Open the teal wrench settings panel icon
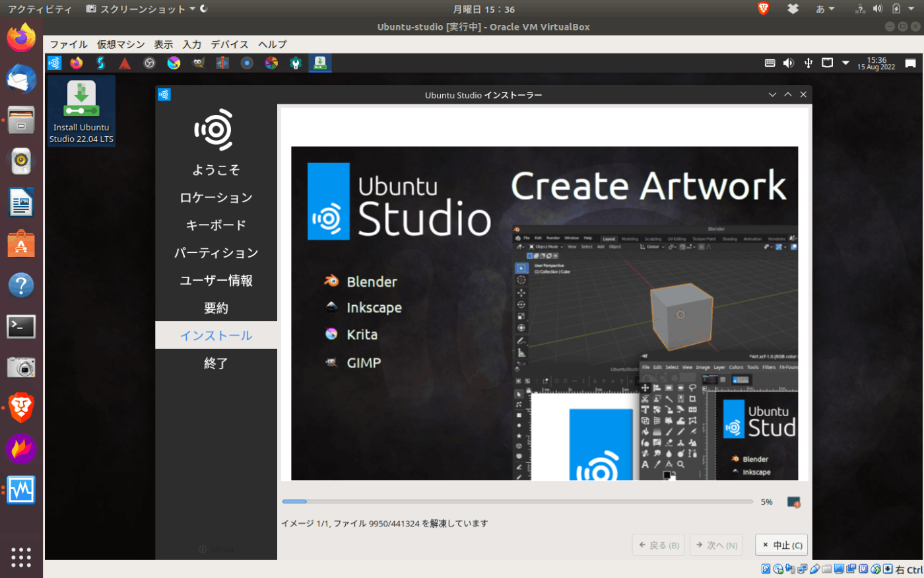The height and width of the screenshot is (578, 924). (296, 63)
